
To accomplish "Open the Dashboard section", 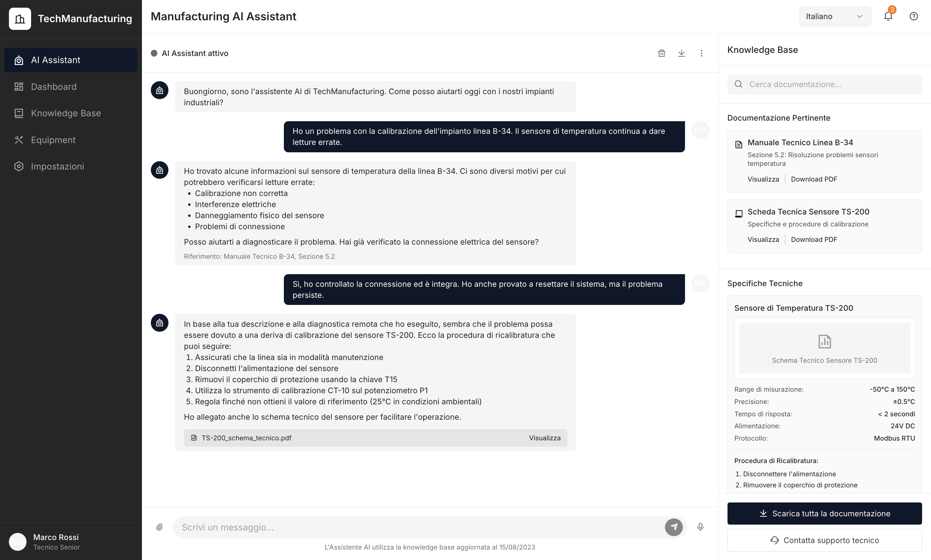I will pos(54,86).
